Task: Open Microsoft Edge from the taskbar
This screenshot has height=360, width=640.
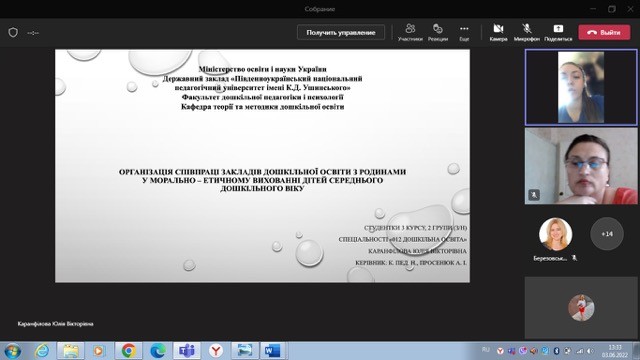Action: pyautogui.click(x=158, y=351)
